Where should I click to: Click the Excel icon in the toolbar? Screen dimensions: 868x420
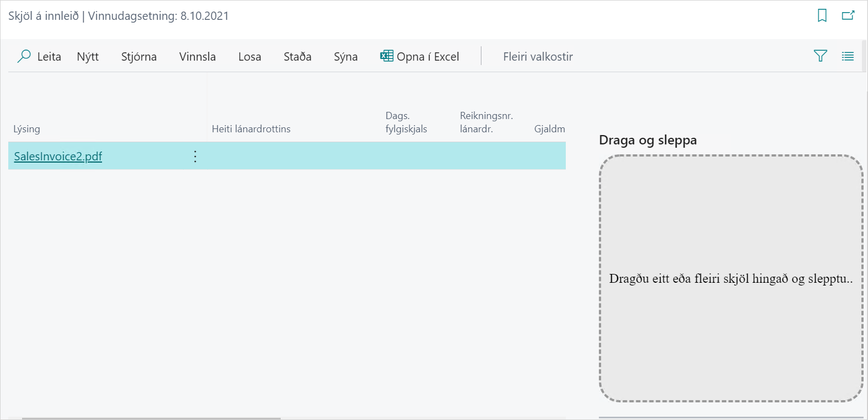tap(387, 56)
